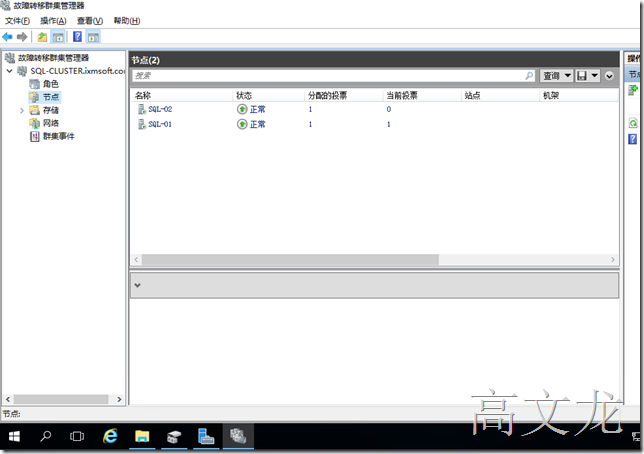Click the green status icon for SQL-02
Viewport: 644px width, 454px height.
tap(242, 109)
